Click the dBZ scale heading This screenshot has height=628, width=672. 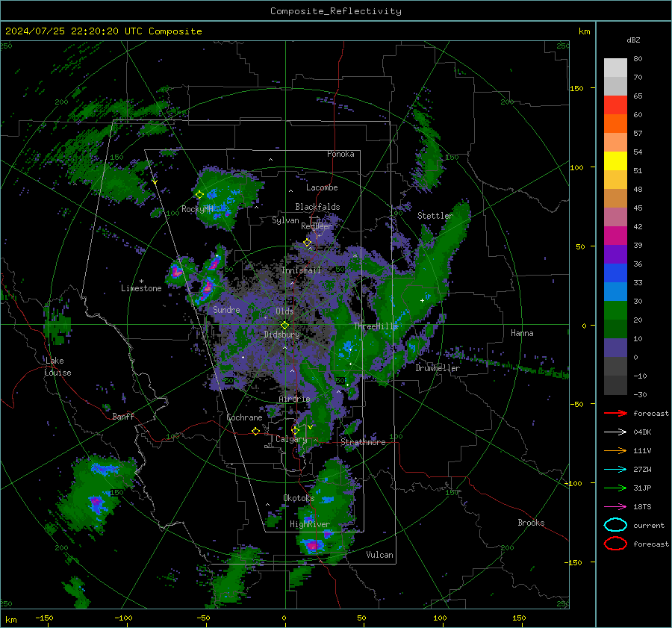633,40
